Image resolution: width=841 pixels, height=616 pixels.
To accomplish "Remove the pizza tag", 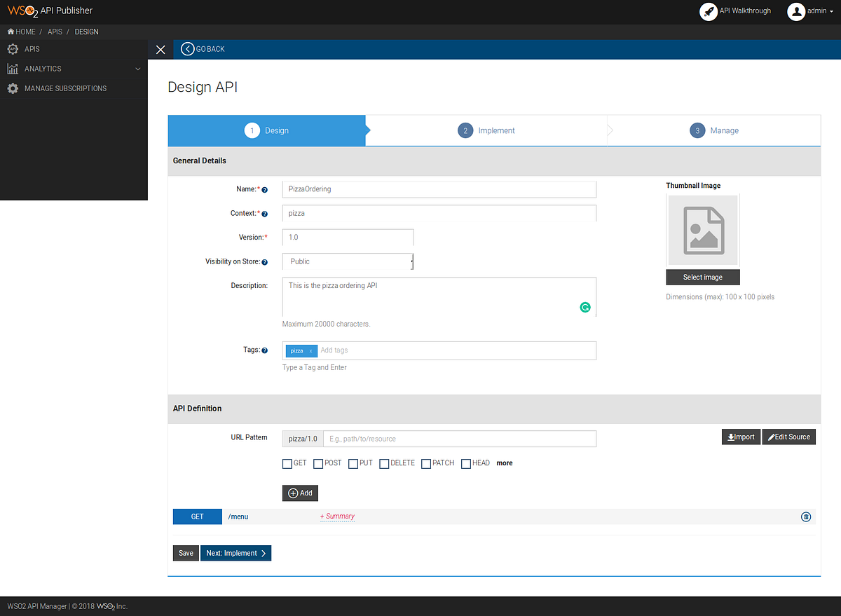I will 312,350.
